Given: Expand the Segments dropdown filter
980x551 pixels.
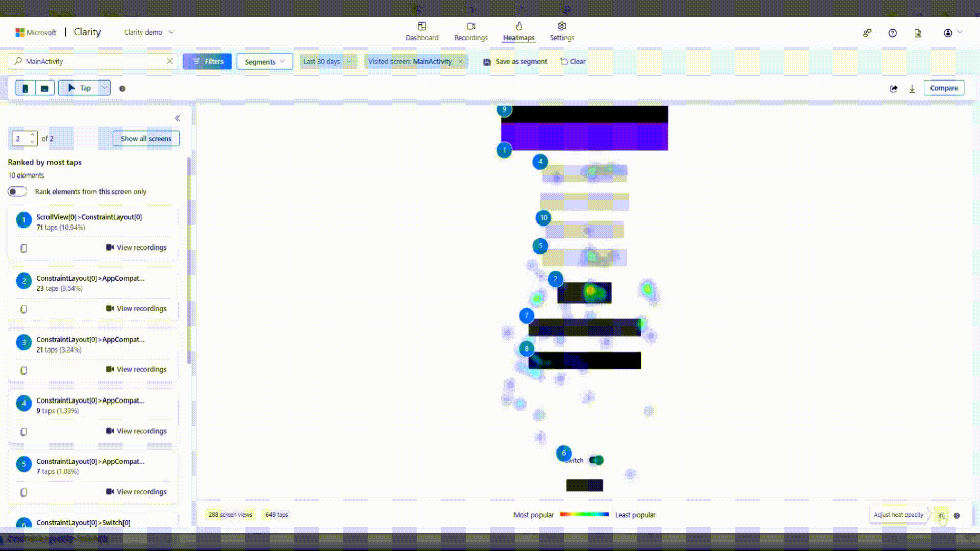Looking at the screenshot, I should pyautogui.click(x=264, y=61).
